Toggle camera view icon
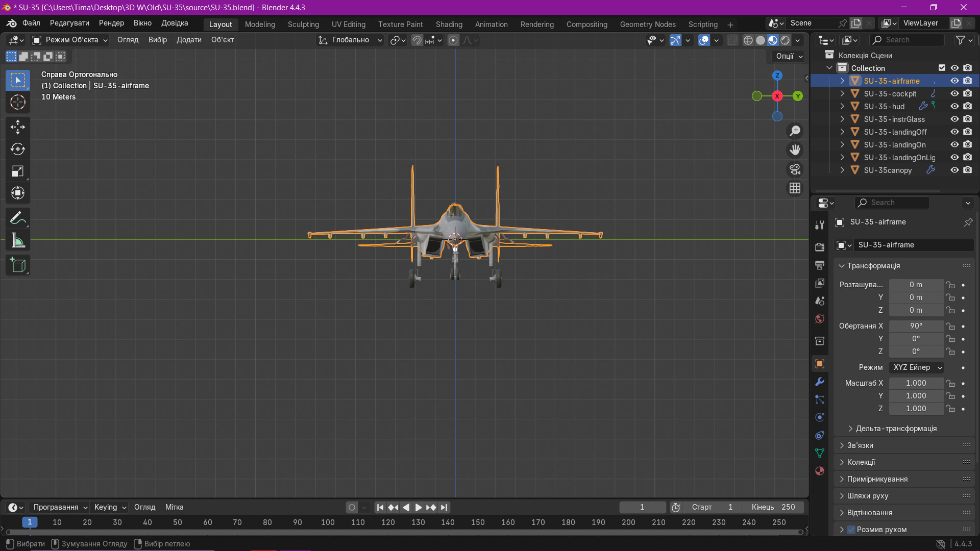Image resolution: width=980 pixels, height=551 pixels. (795, 169)
